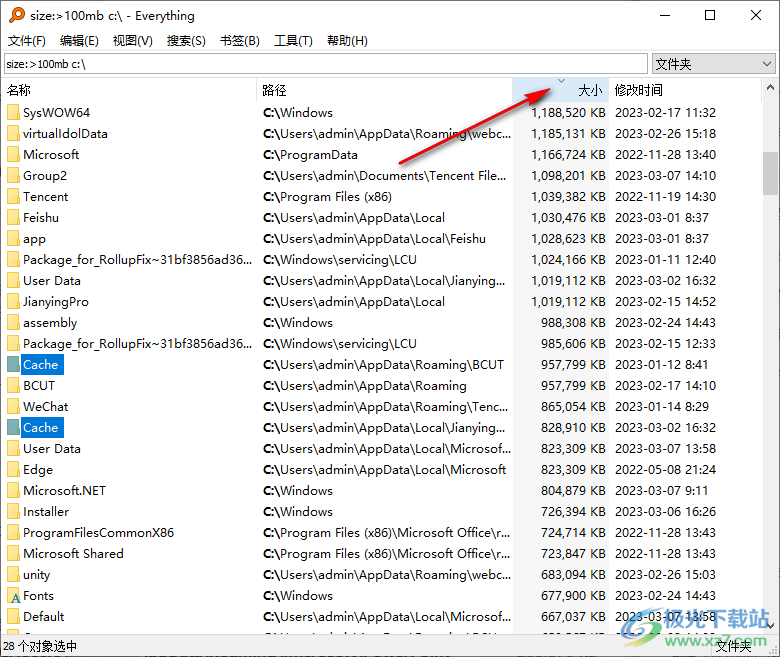Open the 工具(T) menu

(x=293, y=41)
